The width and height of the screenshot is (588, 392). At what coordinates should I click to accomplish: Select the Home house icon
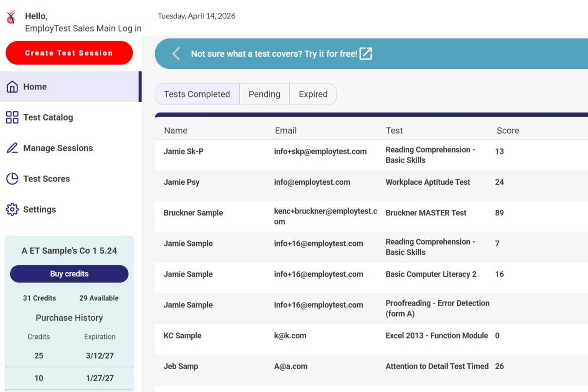pyautogui.click(x=12, y=86)
